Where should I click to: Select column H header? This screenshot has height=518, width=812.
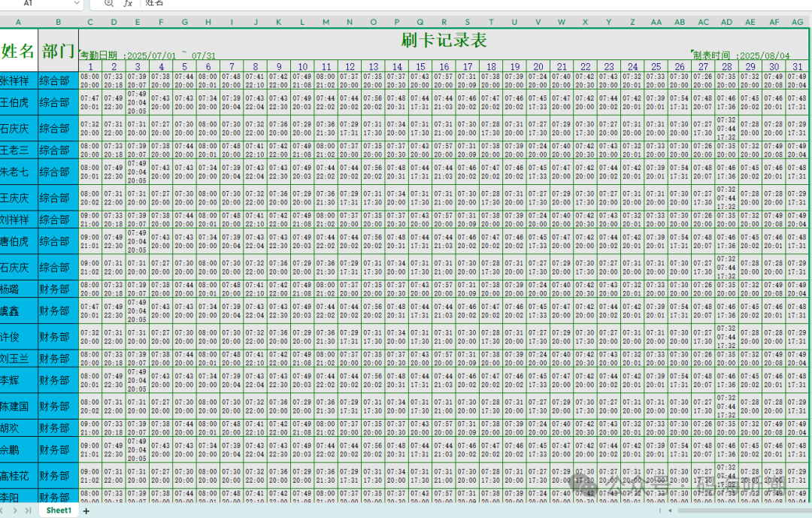click(208, 23)
